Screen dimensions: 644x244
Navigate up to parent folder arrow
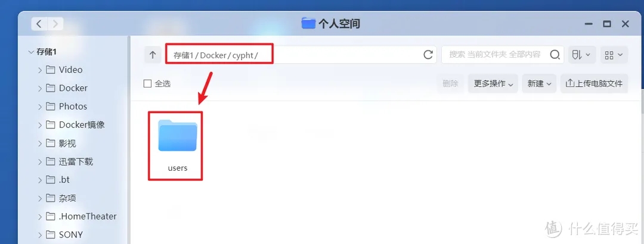pos(153,55)
